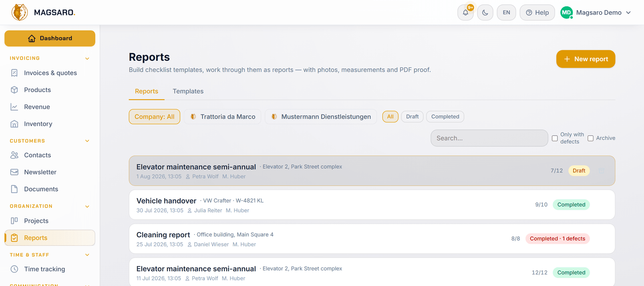Click the Contacts people icon
This screenshot has height=286, width=644.
[x=14, y=155]
